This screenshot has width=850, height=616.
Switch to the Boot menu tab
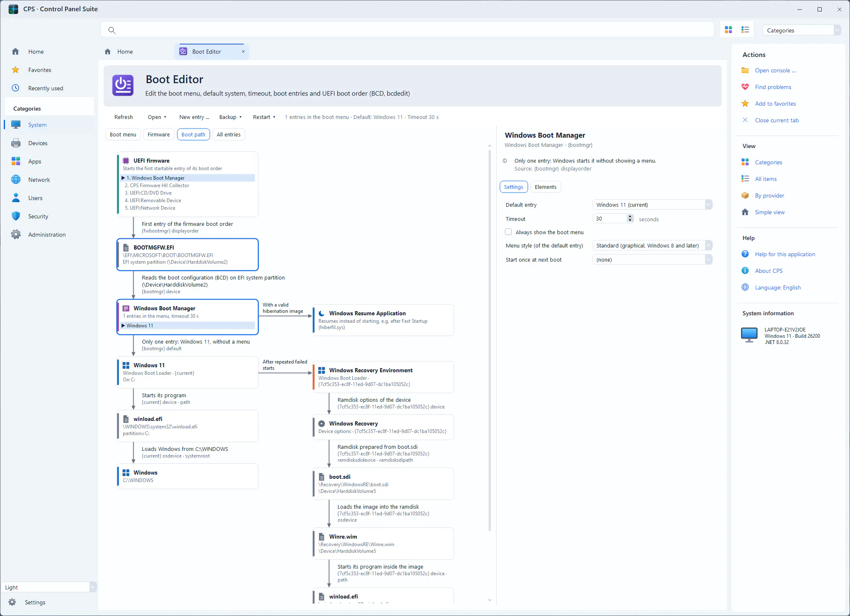click(x=123, y=135)
